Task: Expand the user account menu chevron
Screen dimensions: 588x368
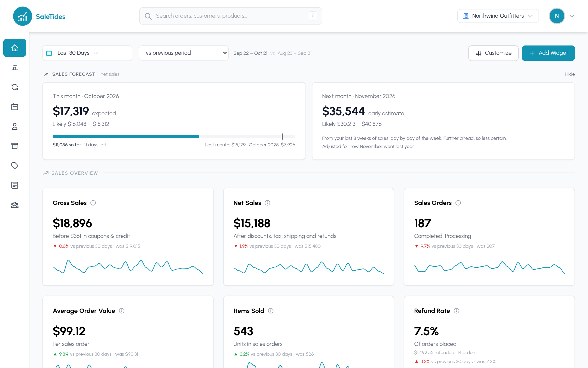Action: [572, 16]
